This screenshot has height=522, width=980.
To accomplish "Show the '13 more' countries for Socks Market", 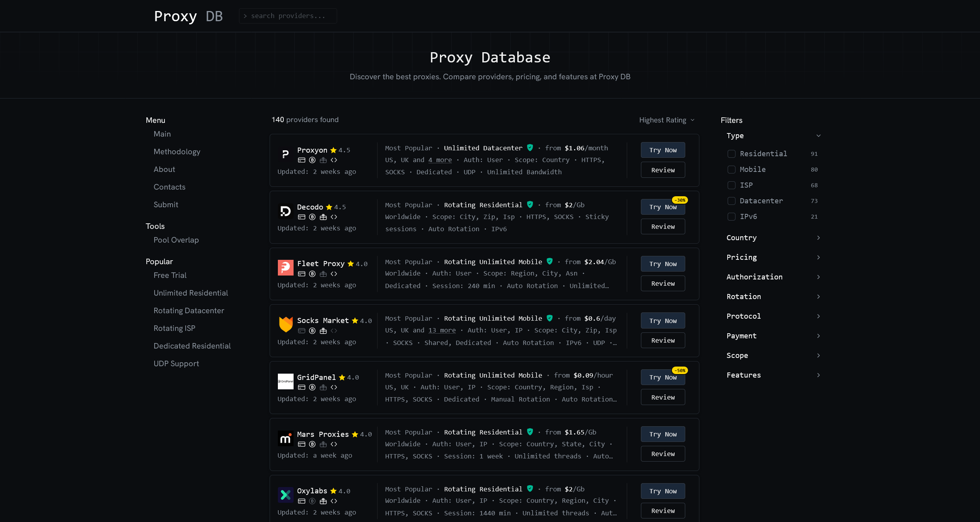I will tap(442, 330).
